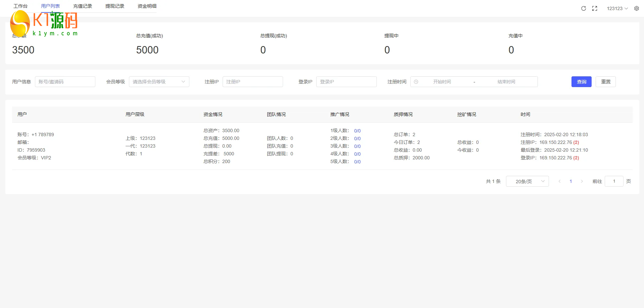Switch to the 工作台 tab
Viewport: 644px width, 308px height.
[x=20, y=6]
